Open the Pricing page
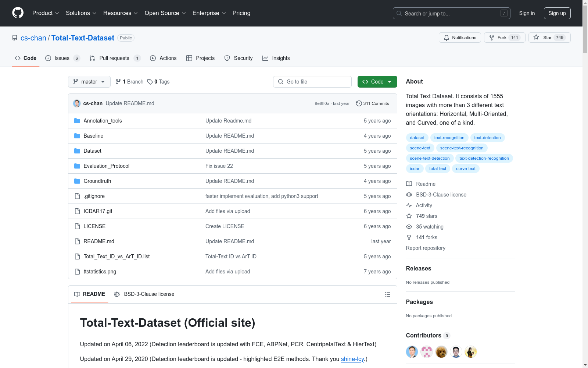 pyautogui.click(x=241, y=13)
